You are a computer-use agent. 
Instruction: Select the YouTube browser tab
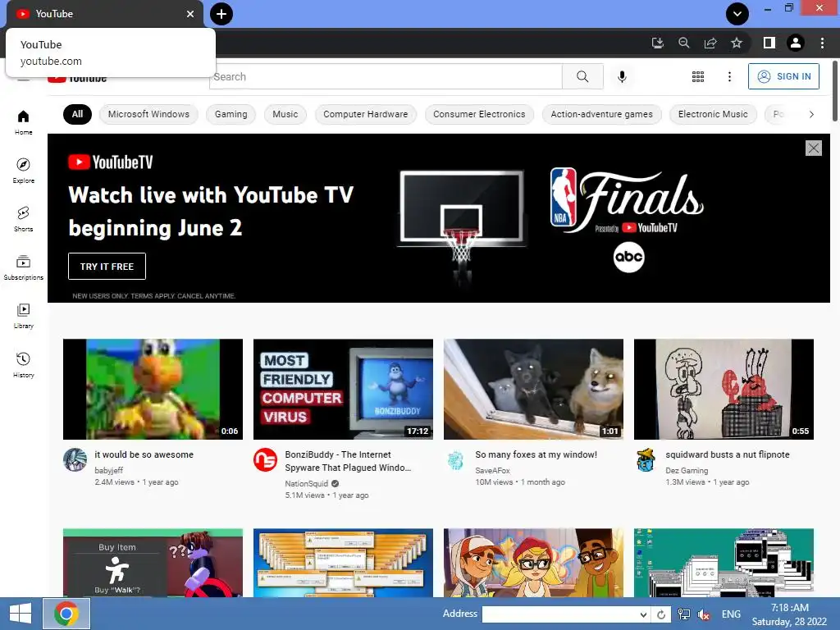click(x=104, y=14)
